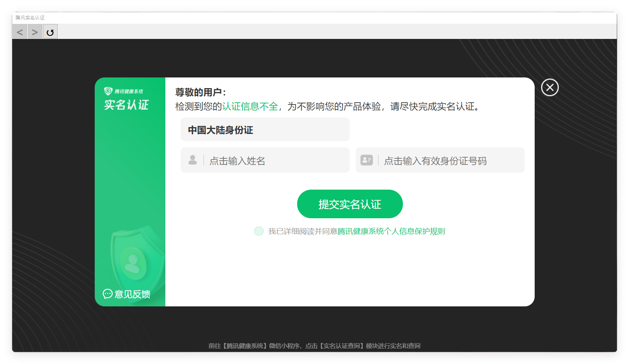Check the agreement radio circle

[x=259, y=231]
